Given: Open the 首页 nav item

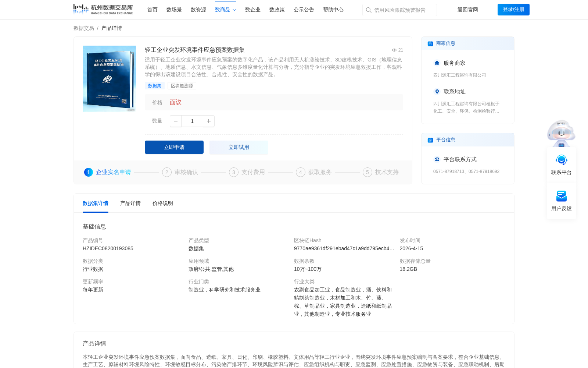Looking at the screenshot, I should pos(153,10).
